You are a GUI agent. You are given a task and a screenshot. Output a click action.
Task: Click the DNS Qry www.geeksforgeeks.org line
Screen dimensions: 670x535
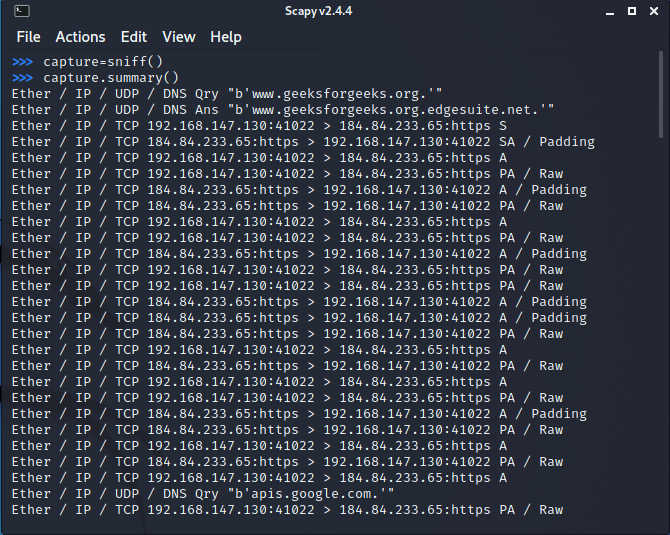[x=234, y=94]
